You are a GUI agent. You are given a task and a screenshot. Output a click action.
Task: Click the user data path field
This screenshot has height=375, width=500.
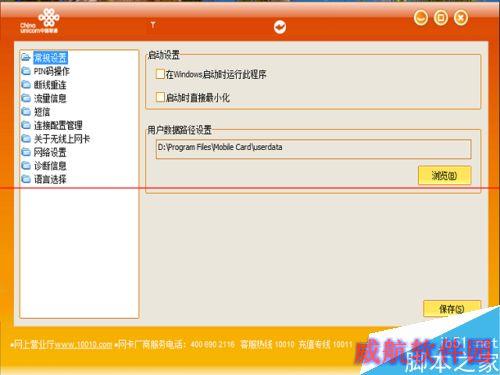click(x=313, y=149)
